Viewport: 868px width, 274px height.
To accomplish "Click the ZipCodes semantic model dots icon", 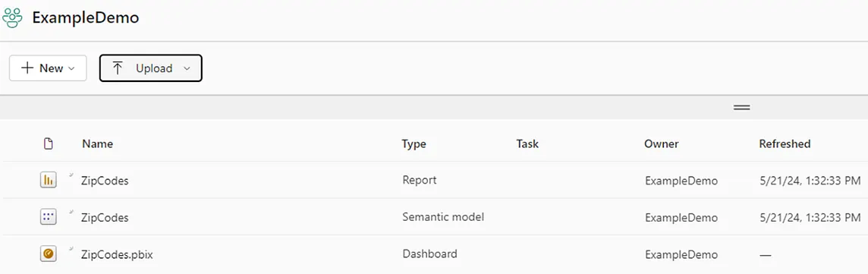I will tap(49, 217).
